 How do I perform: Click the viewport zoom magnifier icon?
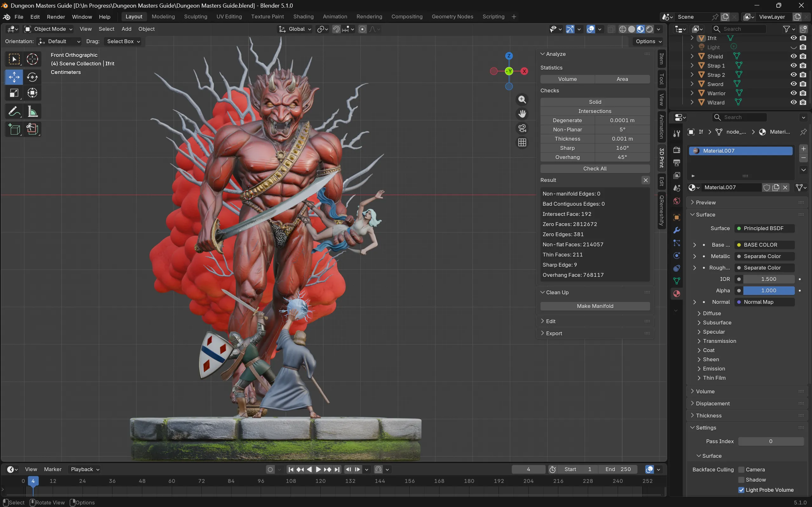click(522, 100)
